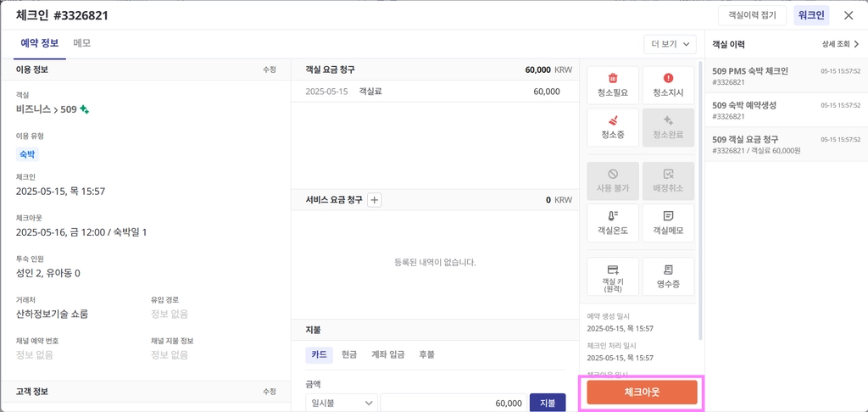Screen dimensions: 868x412
Task: Choose the 후불 payment tab
Action: (x=427, y=354)
